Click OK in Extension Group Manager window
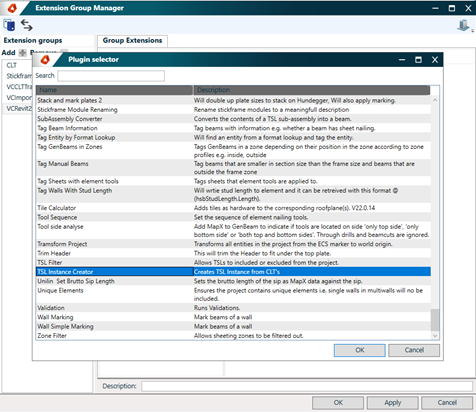The image size is (476, 412). (x=338, y=403)
